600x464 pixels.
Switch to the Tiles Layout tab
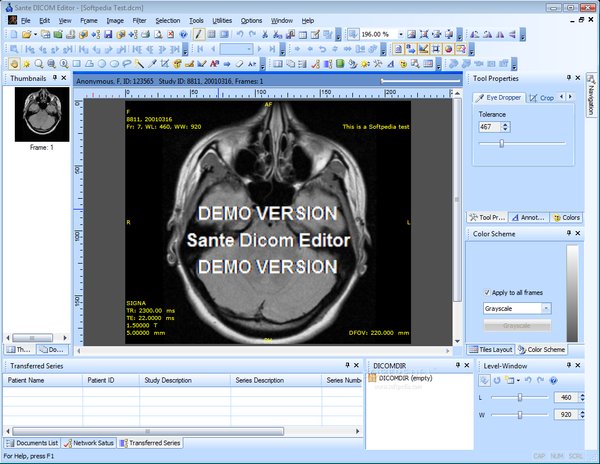(492, 349)
